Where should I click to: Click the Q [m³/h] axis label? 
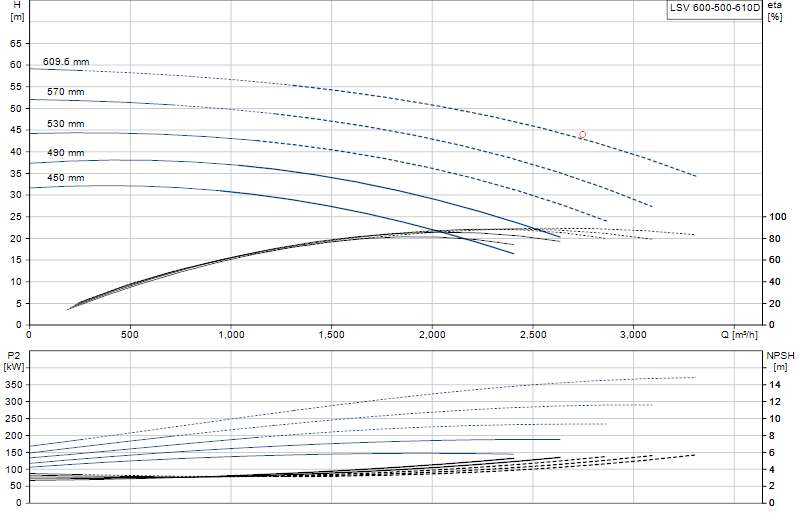click(x=739, y=335)
